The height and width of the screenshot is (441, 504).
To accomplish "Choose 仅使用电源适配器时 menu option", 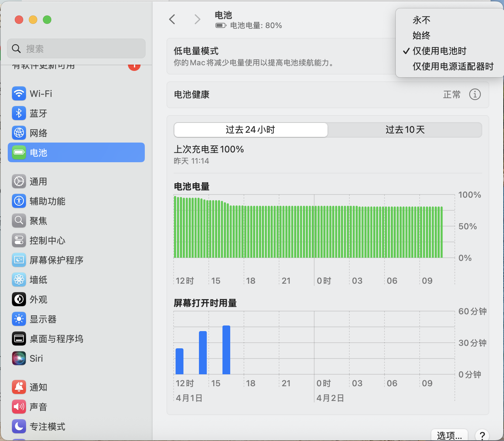I will coord(453,66).
